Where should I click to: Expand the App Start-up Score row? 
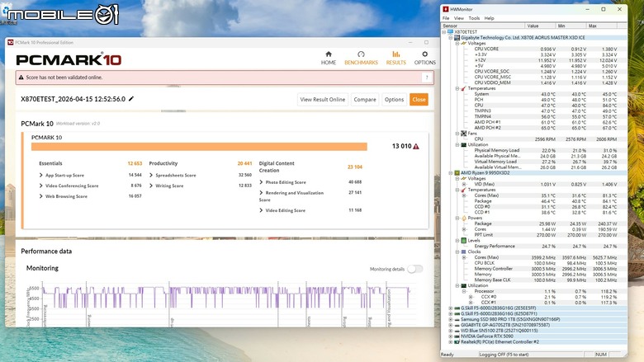coord(40,175)
